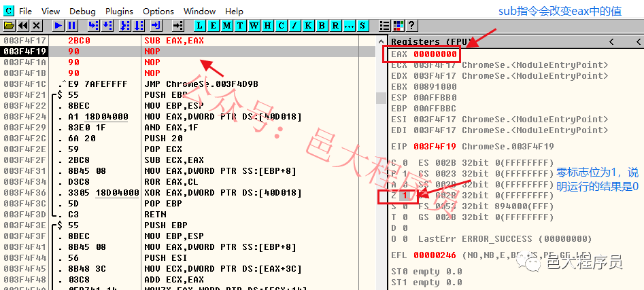
Task: Show Call stack via K icon
Action: (x=308, y=26)
